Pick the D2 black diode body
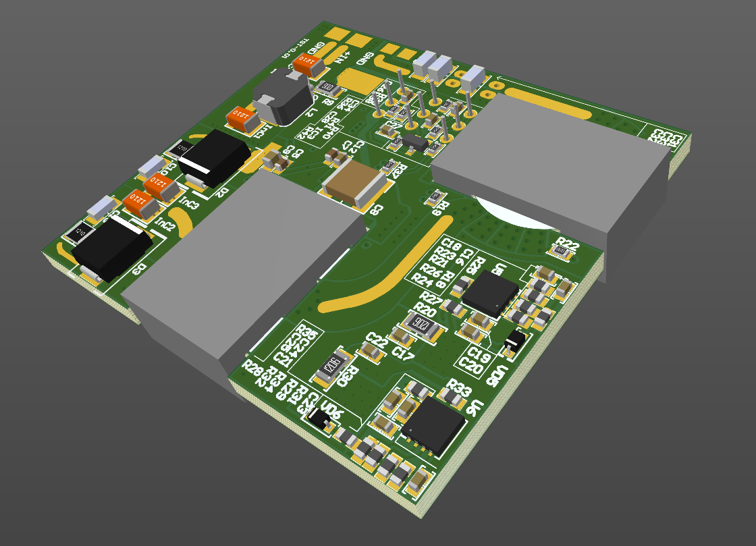 (x=214, y=157)
